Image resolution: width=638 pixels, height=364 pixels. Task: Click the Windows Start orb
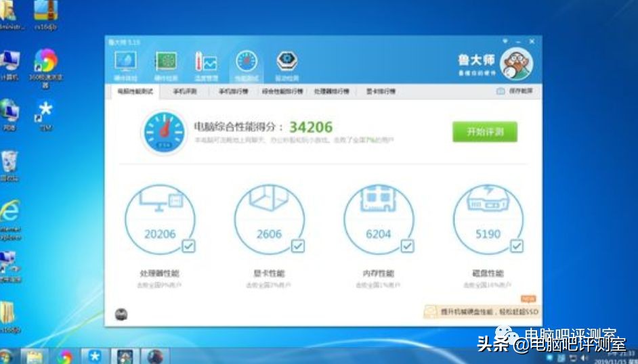(x=5, y=357)
